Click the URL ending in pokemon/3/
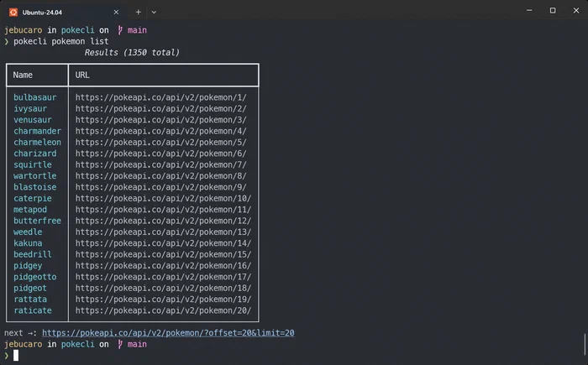 pyautogui.click(x=161, y=120)
